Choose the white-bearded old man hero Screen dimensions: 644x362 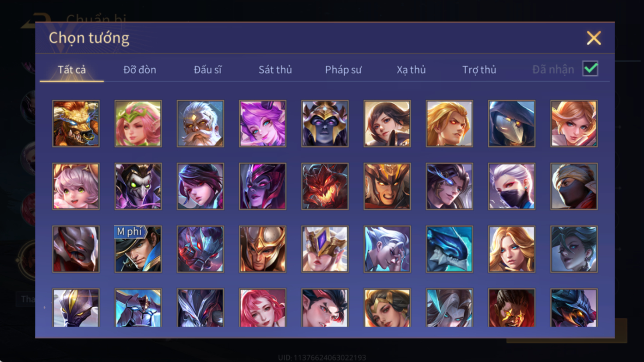[x=200, y=123]
